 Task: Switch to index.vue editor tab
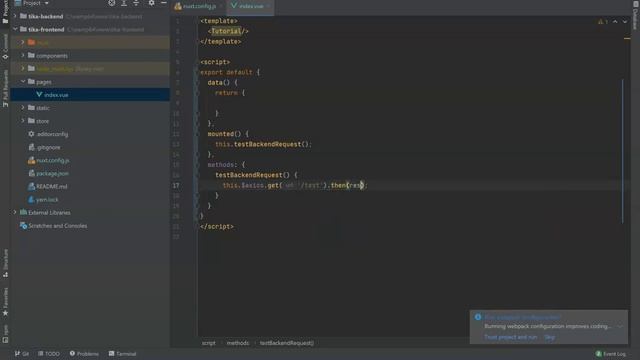coord(251,6)
